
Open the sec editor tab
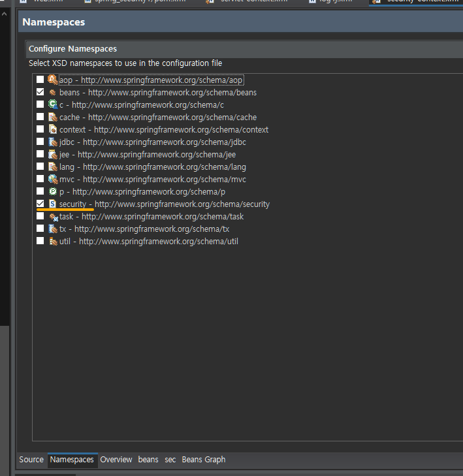coord(170,460)
